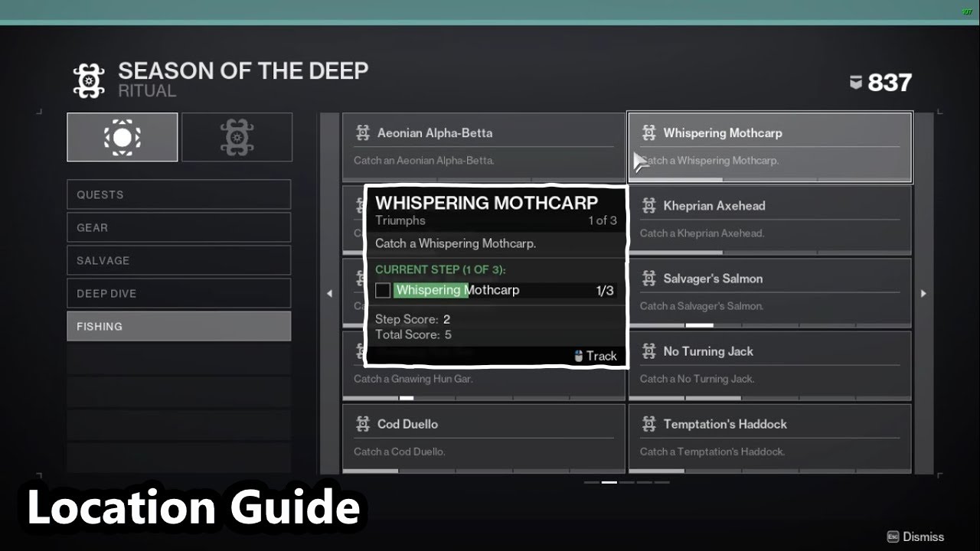Click the Kheprian Axehead triumph icon
The height and width of the screenshot is (551, 980).
649,206
